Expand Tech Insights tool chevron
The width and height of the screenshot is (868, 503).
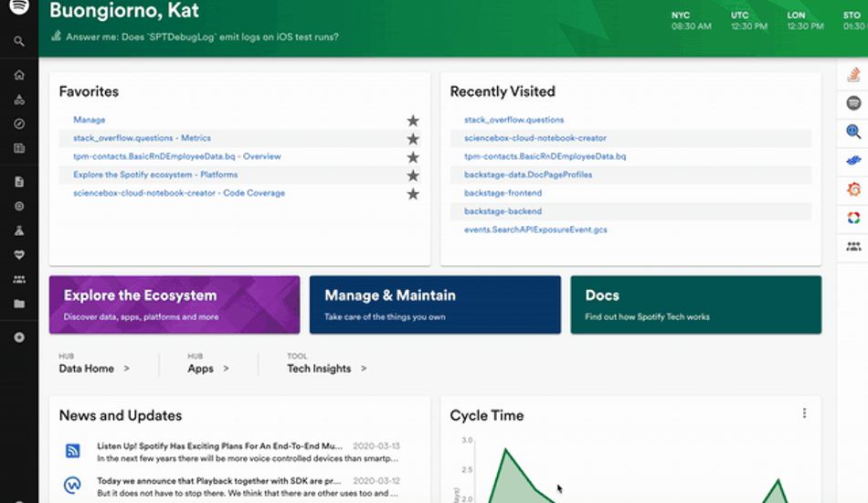[364, 368]
